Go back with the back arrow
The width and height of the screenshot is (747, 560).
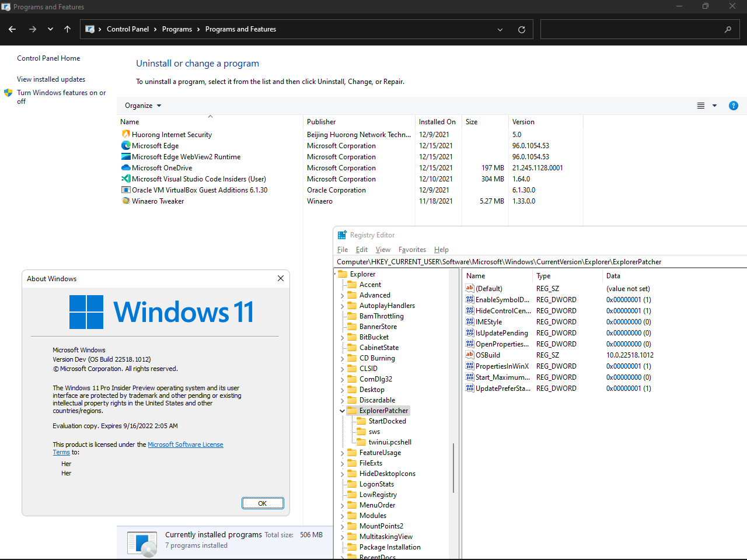[x=12, y=29]
